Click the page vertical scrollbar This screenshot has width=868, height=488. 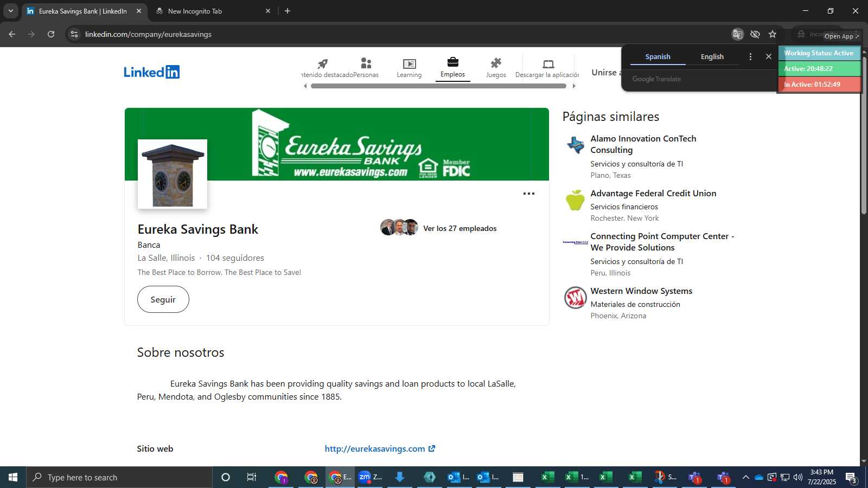pyautogui.click(x=864, y=136)
